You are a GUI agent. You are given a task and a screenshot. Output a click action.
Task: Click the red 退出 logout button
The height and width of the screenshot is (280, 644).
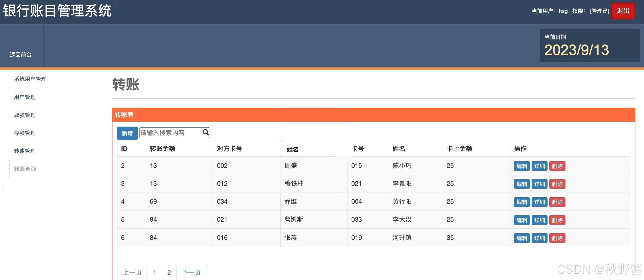tap(623, 11)
